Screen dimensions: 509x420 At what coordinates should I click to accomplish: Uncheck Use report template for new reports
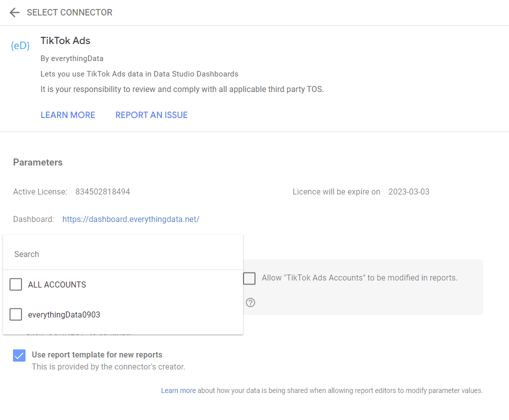19,355
